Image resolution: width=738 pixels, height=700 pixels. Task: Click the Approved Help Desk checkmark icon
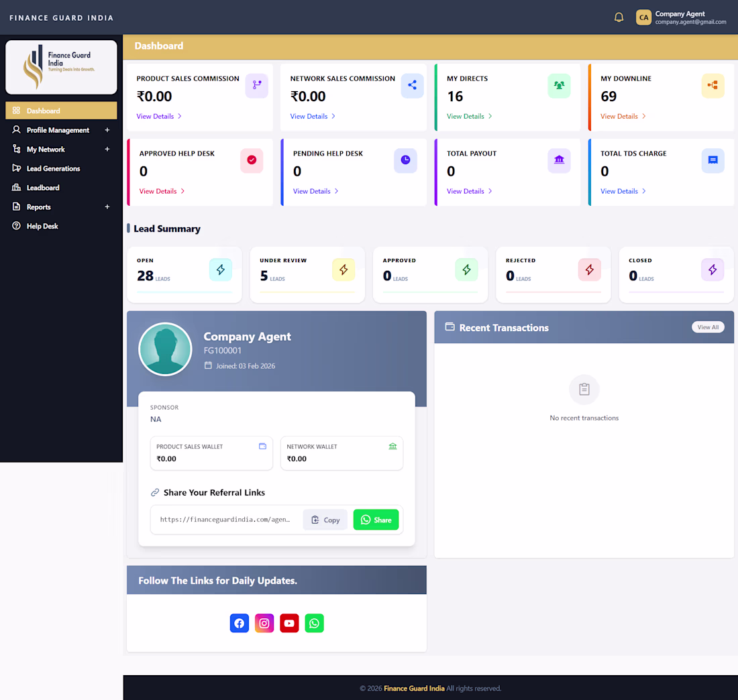(252, 160)
